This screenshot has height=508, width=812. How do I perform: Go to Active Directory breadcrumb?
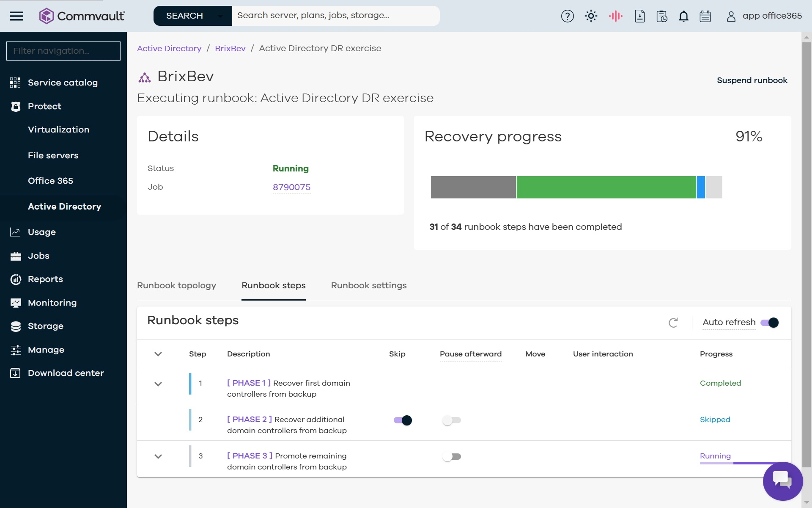(169, 48)
